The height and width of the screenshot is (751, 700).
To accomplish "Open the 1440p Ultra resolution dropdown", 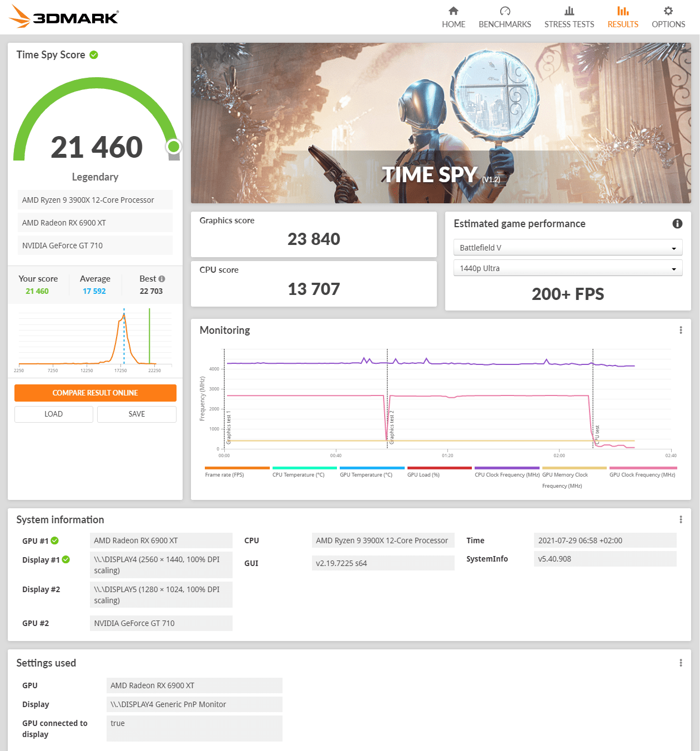I will pos(568,268).
